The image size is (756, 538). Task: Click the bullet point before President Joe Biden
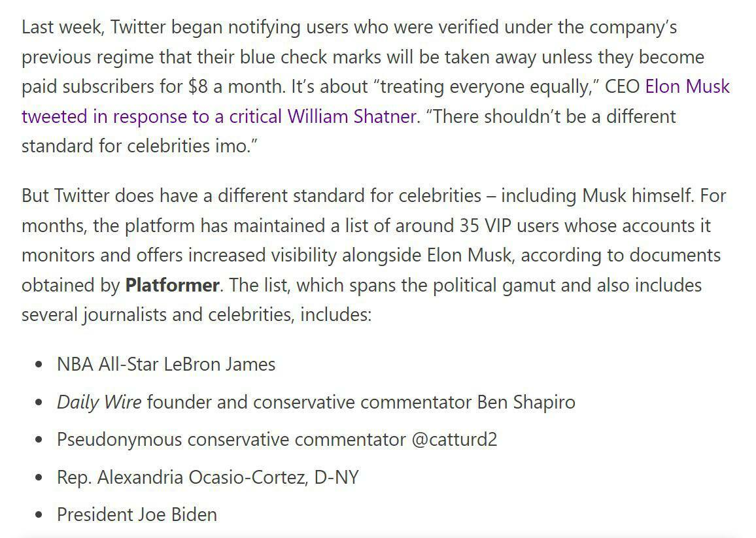pos(39,515)
